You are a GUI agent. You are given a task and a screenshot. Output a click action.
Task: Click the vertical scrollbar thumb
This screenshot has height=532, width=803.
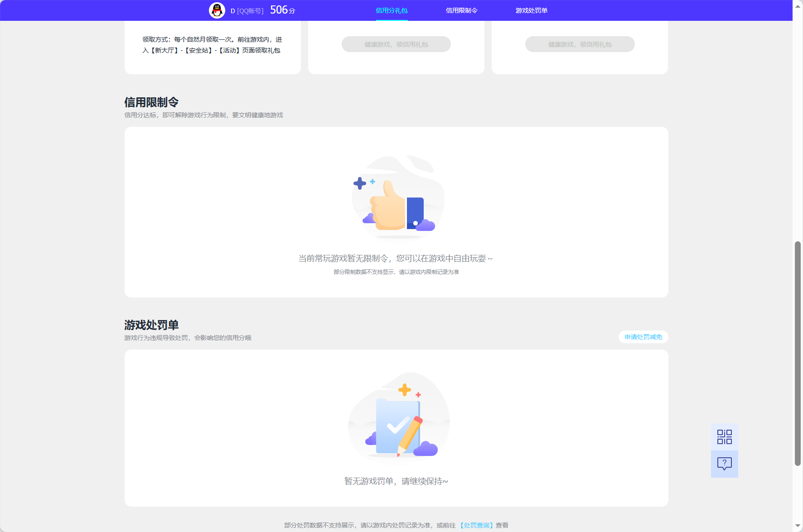[798, 354]
